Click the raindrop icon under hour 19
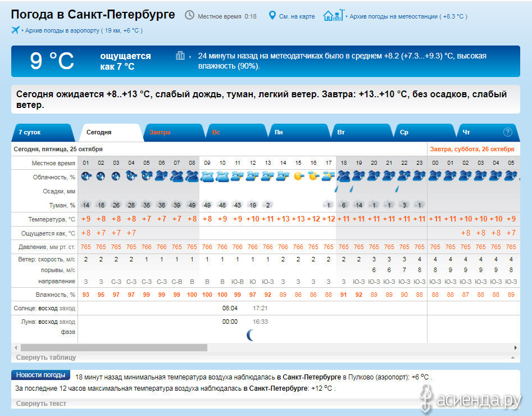This screenshot has width=532, height=416. pyautogui.click(x=352, y=188)
